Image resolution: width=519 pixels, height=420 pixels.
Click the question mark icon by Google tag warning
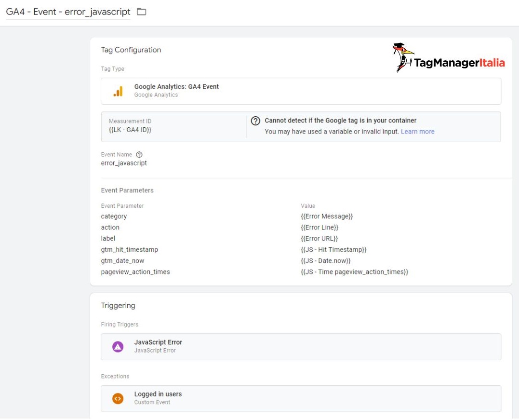coord(256,121)
